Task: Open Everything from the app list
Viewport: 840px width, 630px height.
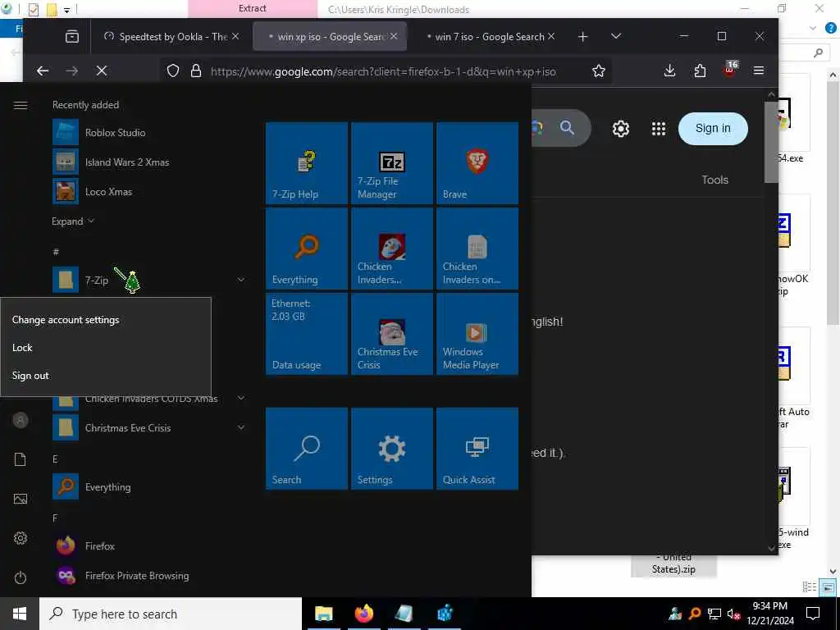Action: pyautogui.click(x=150, y=486)
